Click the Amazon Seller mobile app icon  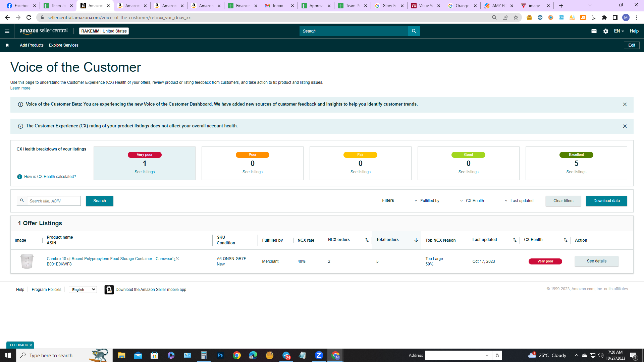[109, 290]
